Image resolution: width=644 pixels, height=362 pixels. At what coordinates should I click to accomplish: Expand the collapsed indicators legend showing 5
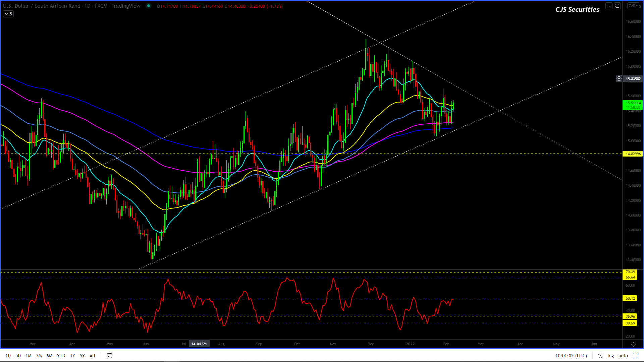tap(9, 14)
